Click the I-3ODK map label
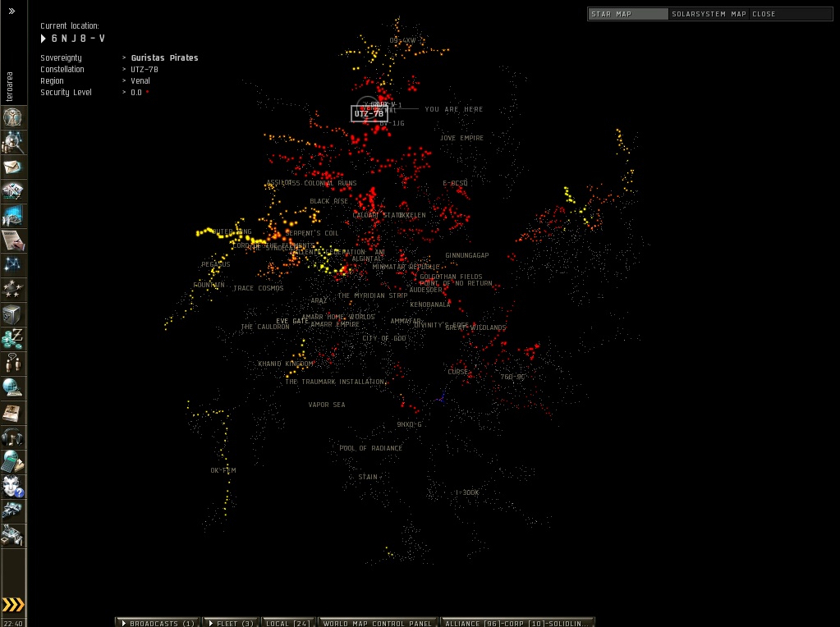Screen dimensions: 840x627 click(467, 492)
